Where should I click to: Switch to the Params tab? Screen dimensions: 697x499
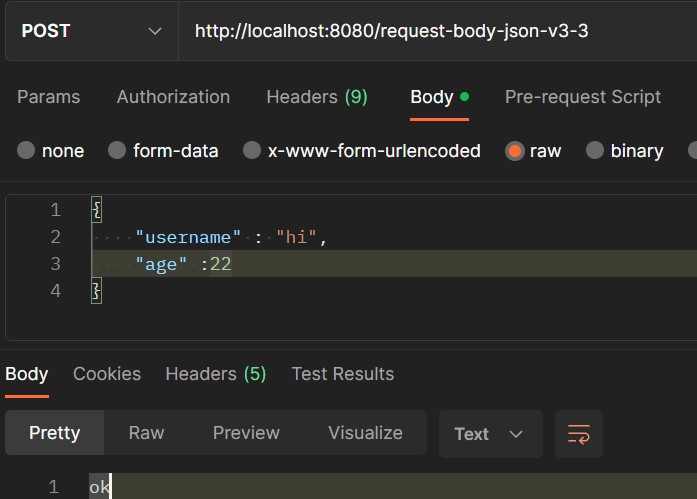48,97
